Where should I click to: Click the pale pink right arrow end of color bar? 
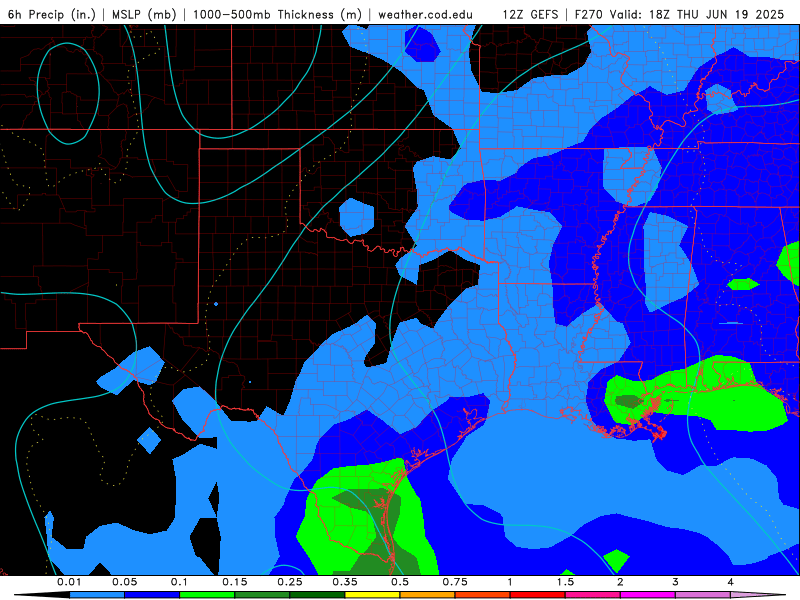pyautogui.click(x=758, y=595)
